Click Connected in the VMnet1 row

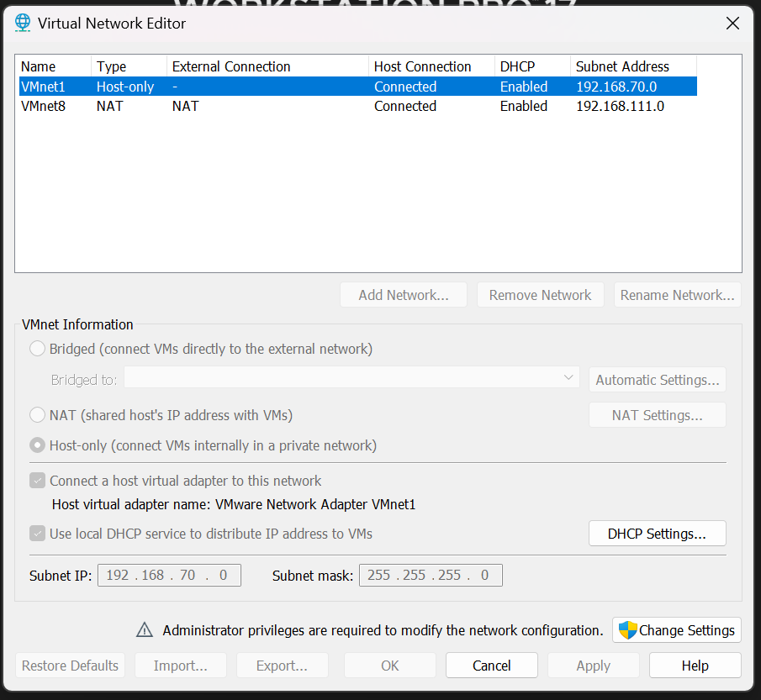tap(405, 87)
